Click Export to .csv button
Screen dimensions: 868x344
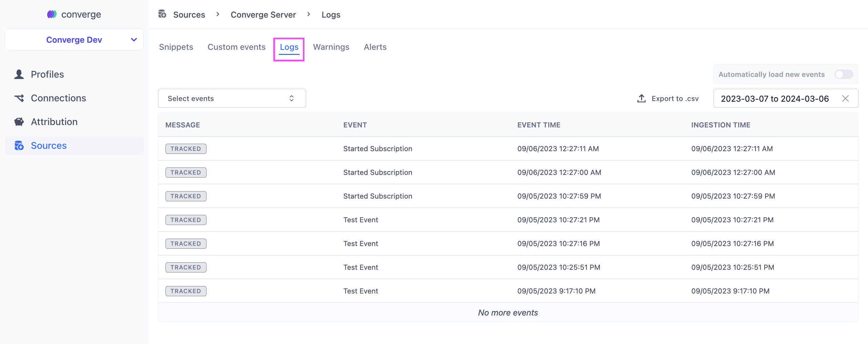[x=668, y=98]
